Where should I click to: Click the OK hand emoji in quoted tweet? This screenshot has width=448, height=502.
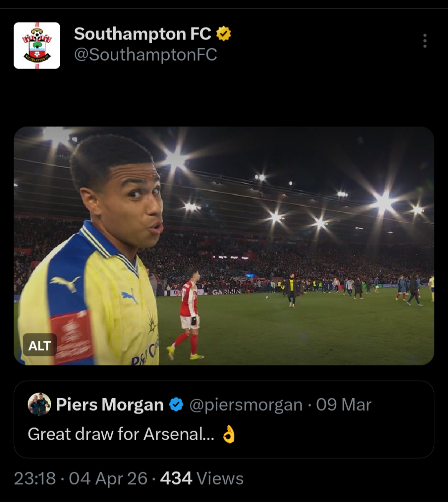pyautogui.click(x=229, y=434)
